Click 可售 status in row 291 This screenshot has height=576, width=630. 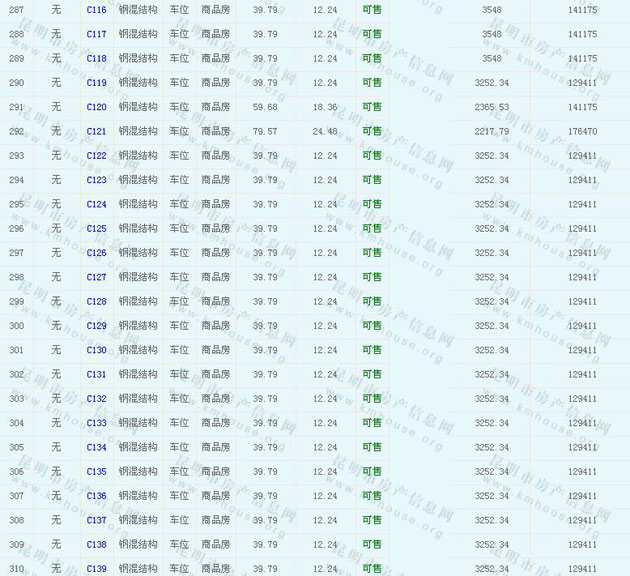coord(372,107)
